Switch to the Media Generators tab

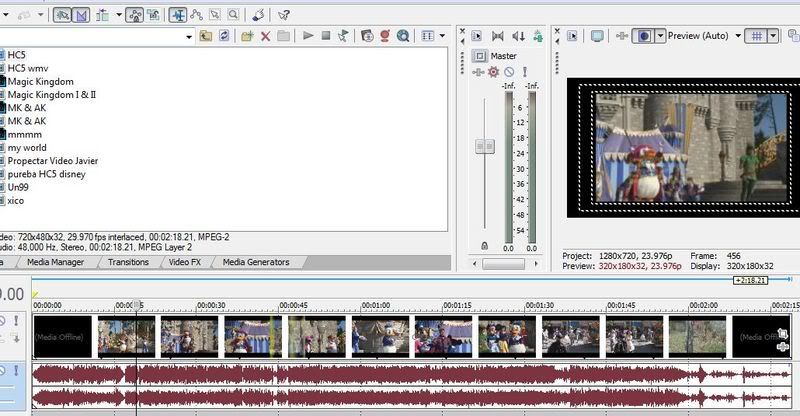coord(256,262)
